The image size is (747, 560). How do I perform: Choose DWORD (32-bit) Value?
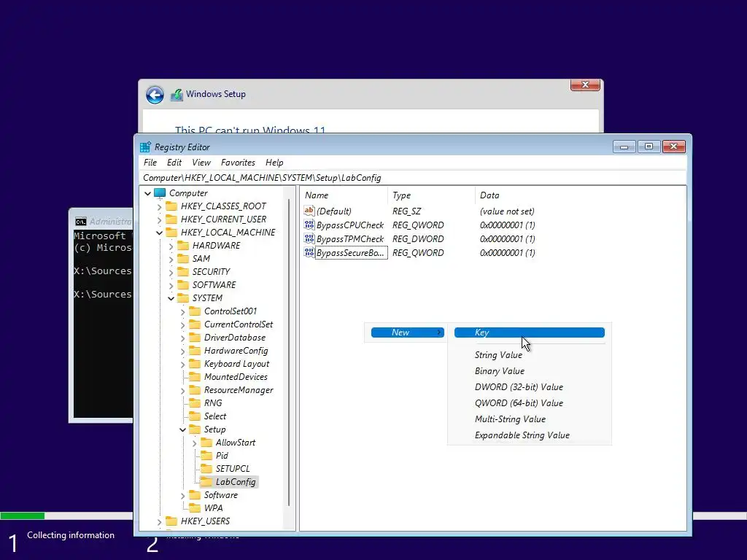click(x=530, y=387)
